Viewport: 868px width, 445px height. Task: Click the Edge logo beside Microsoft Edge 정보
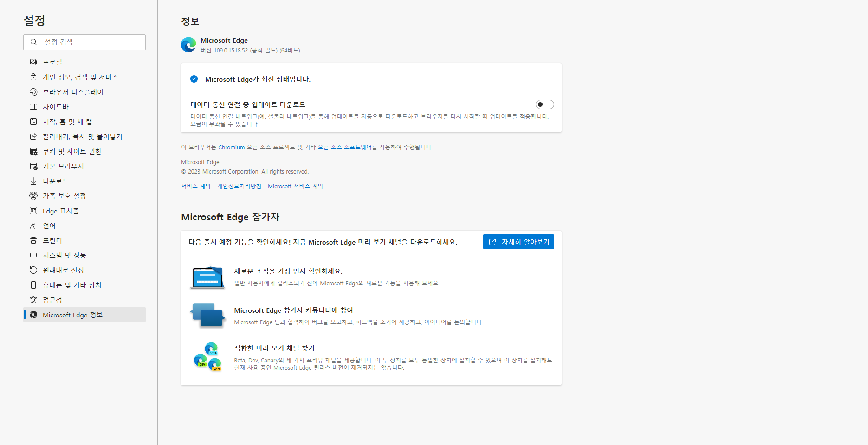click(x=33, y=315)
